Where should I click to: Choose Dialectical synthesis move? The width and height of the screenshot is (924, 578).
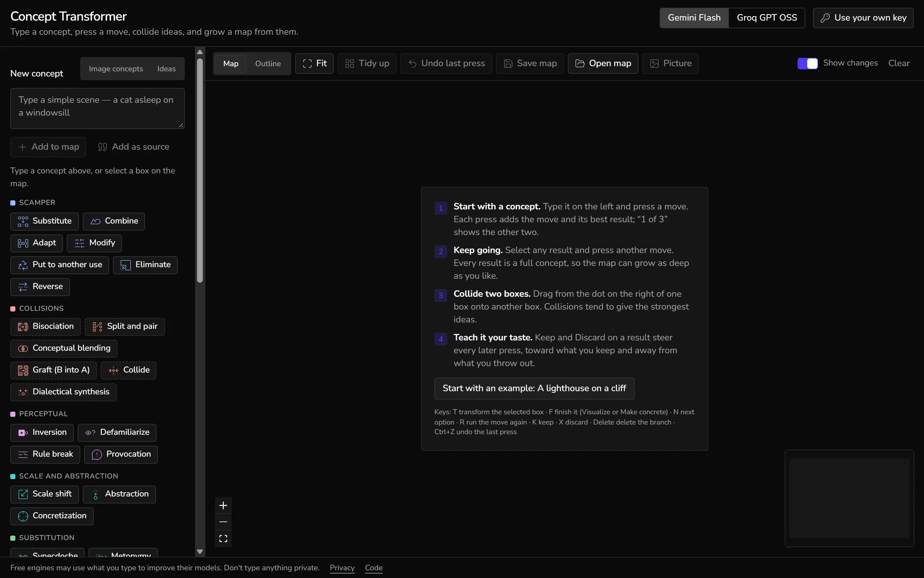[64, 392]
